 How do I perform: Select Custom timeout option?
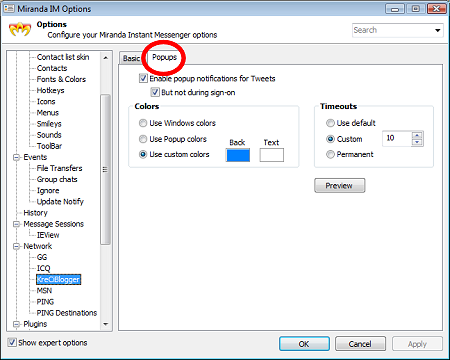click(330, 139)
